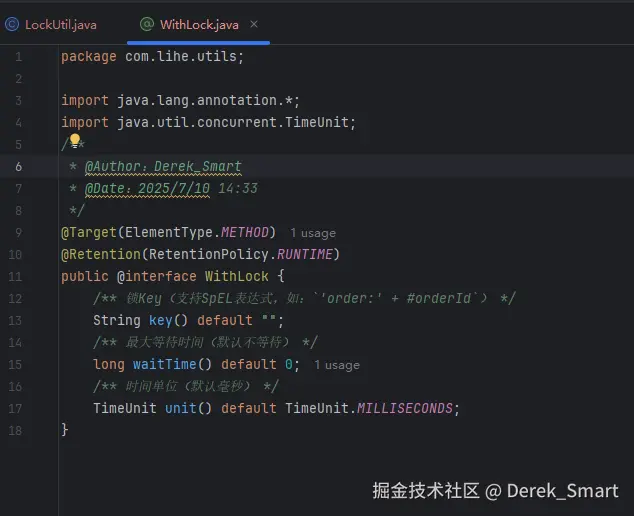Select the WithLock.java tab

[199, 25]
